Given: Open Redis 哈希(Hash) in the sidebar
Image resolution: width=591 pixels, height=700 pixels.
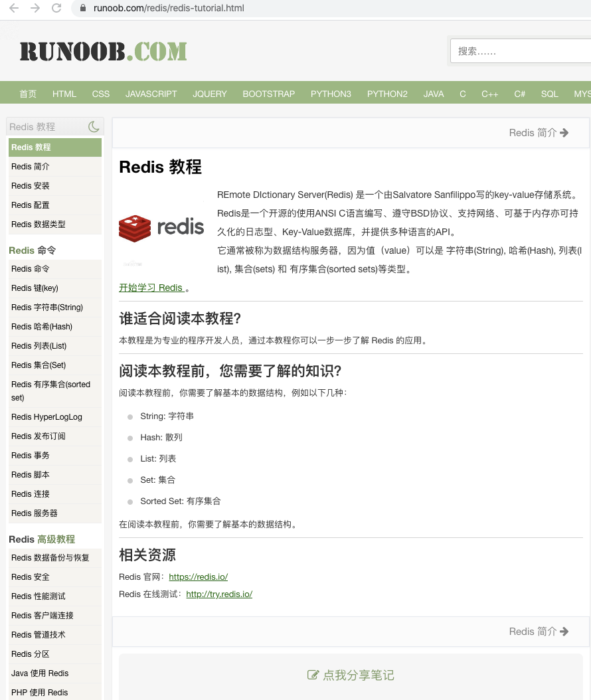Looking at the screenshot, I should pos(55,326).
